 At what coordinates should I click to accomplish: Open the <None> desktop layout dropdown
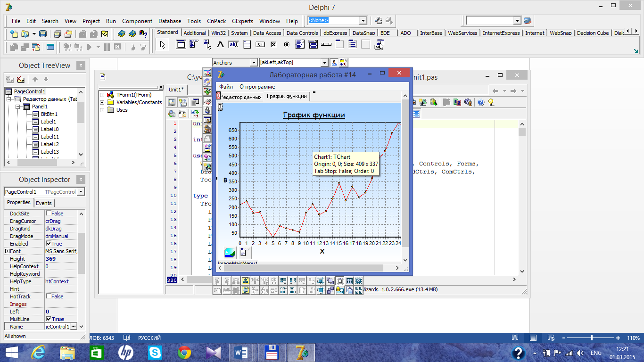pos(363,20)
